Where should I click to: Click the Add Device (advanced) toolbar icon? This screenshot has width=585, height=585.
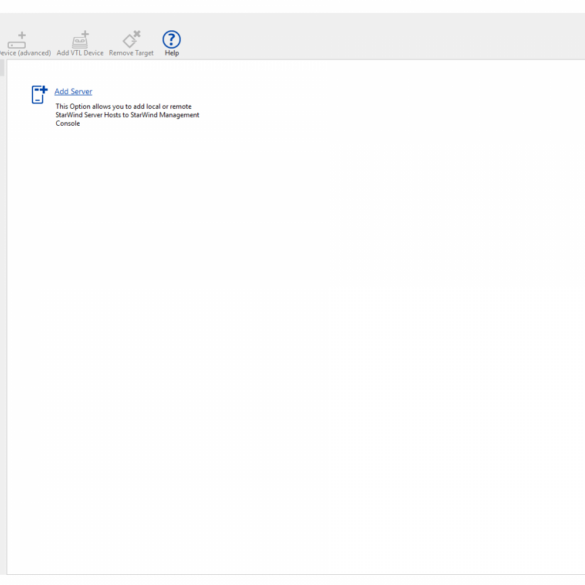(x=17, y=40)
